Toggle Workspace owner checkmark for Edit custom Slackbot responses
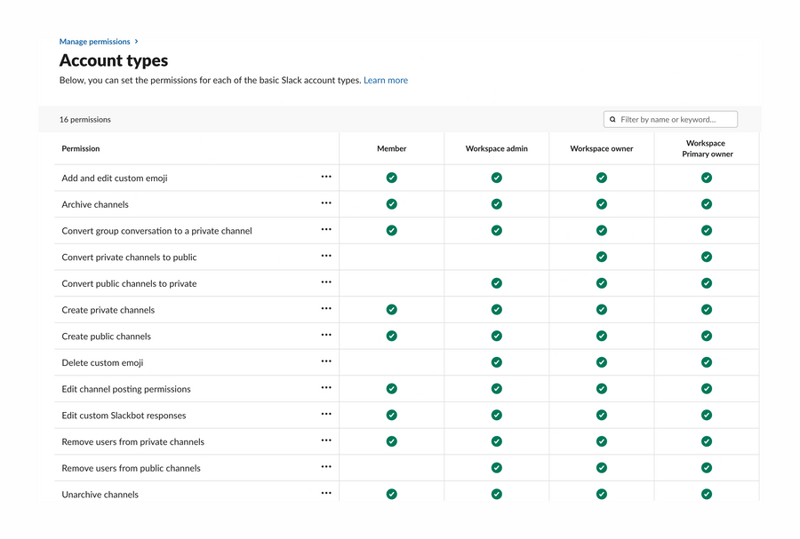The height and width of the screenshot is (539, 800). (602, 415)
